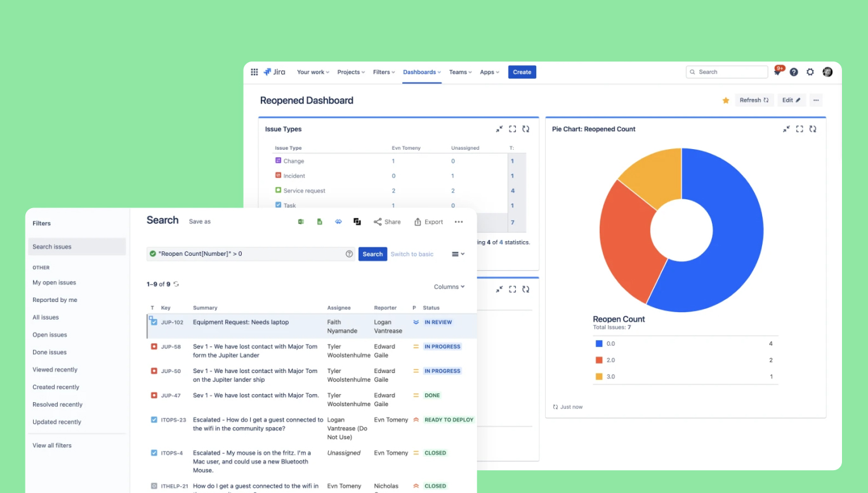Open the Jira settings gear

point(810,72)
